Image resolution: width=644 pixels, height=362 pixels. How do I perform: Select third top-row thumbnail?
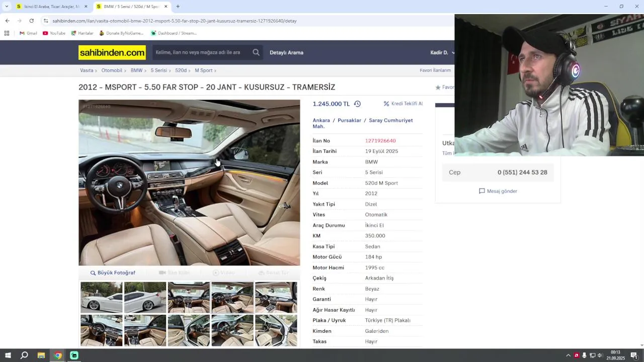coord(189,297)
